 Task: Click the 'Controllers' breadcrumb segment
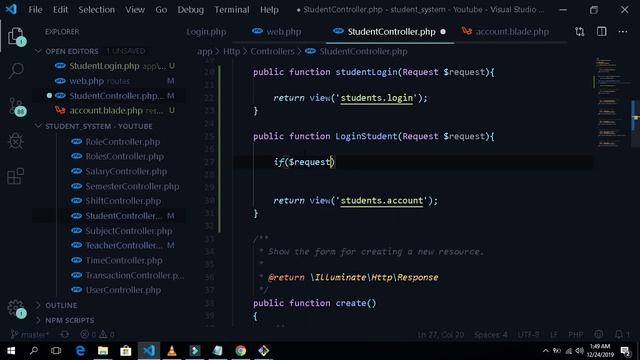point(272,51)
